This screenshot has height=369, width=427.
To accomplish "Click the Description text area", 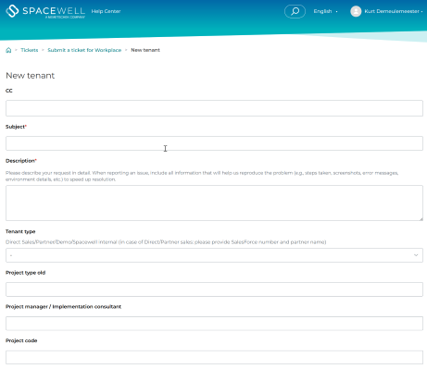I will [x=214, y=203].
